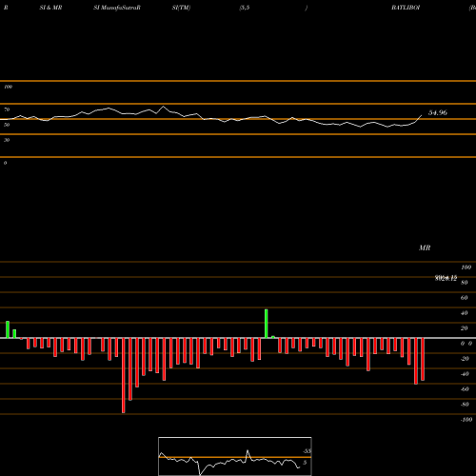476x476 pixels.
Task: Click the MR axis label -80
Action: (465, 405)
